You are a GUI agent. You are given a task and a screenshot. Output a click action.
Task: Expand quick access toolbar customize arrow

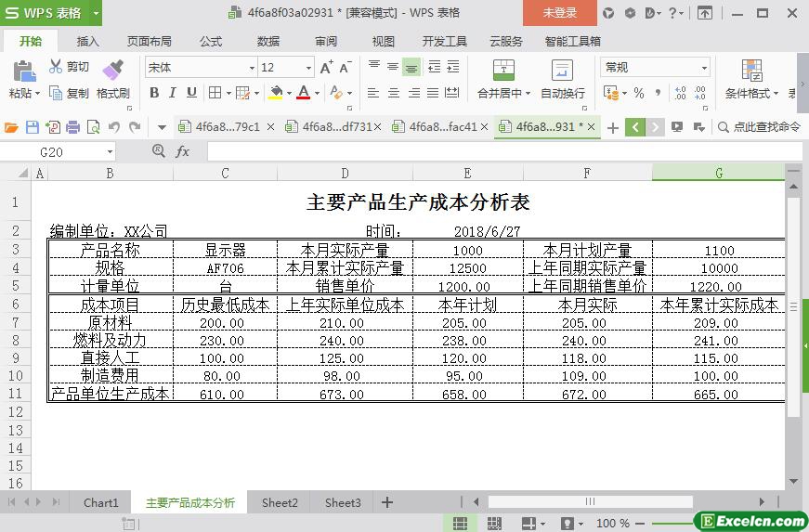pyautogui.click(x=162, y=127)
